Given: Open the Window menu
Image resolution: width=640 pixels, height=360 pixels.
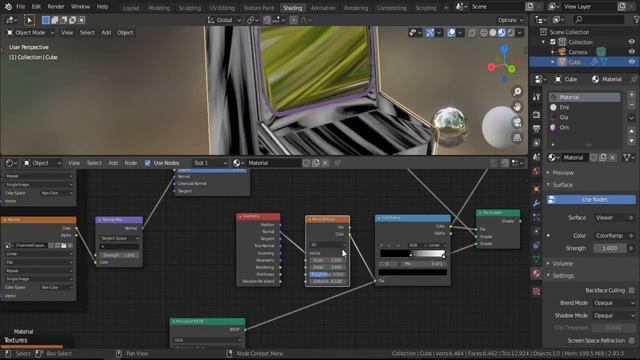Looking at the screenshot, I should coord(80,7).
